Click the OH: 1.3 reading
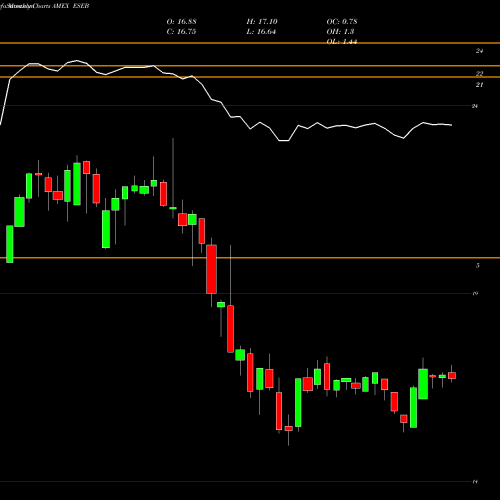This screenshot has height=500, width=500. point(340,32)
